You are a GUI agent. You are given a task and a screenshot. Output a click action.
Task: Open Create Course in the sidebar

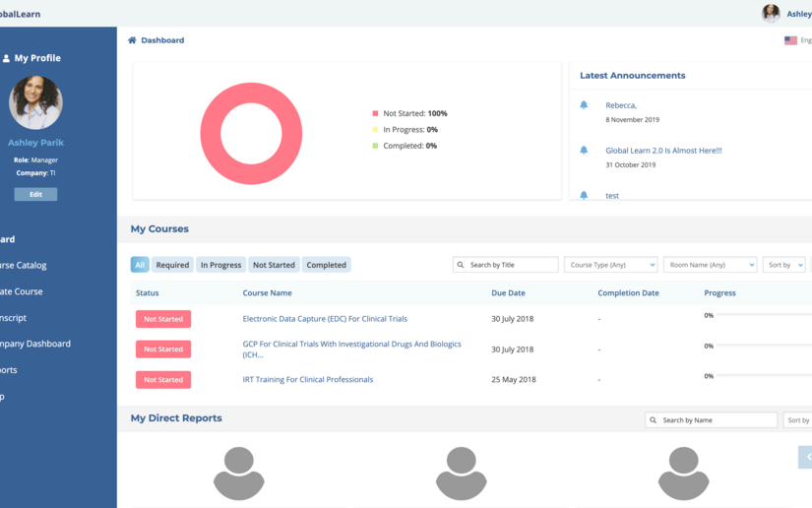pos(22,291)
